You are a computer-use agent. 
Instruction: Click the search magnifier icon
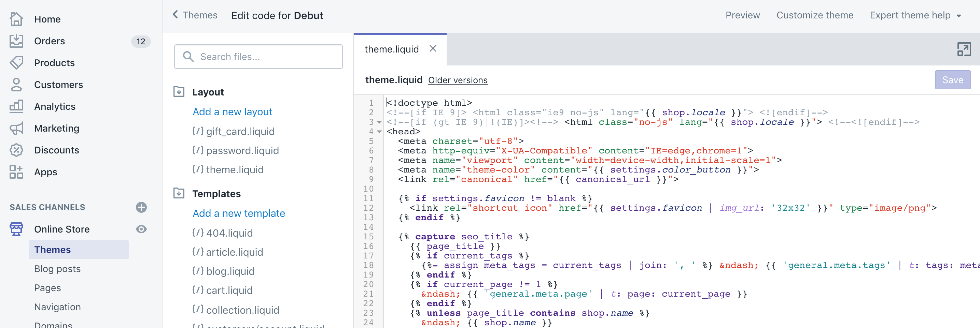[x=188, y=57]
